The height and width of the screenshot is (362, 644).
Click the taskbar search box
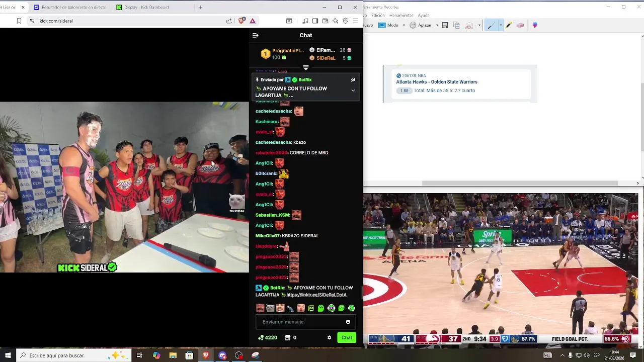[x=74, y=355]
